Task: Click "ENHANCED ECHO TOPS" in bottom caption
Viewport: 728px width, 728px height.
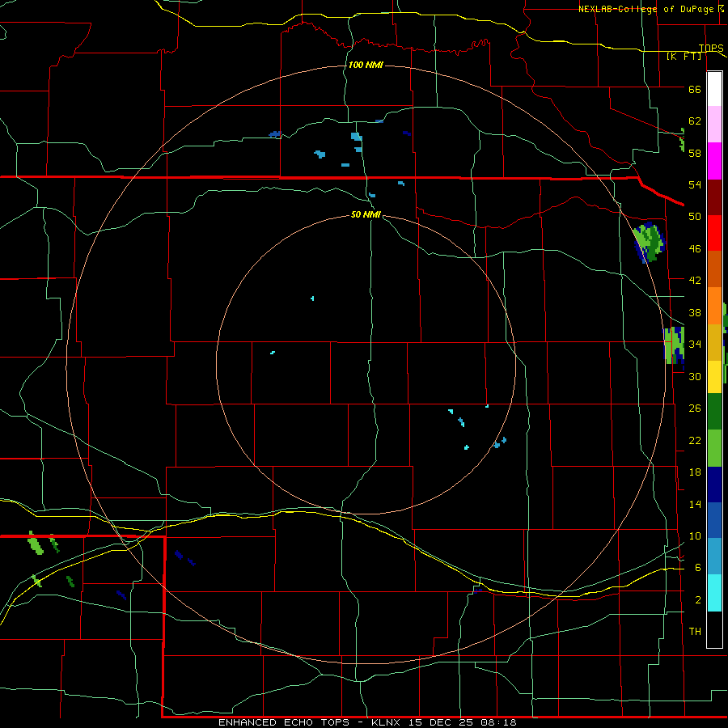Action: pyautogui.click(x=284, y=722)
